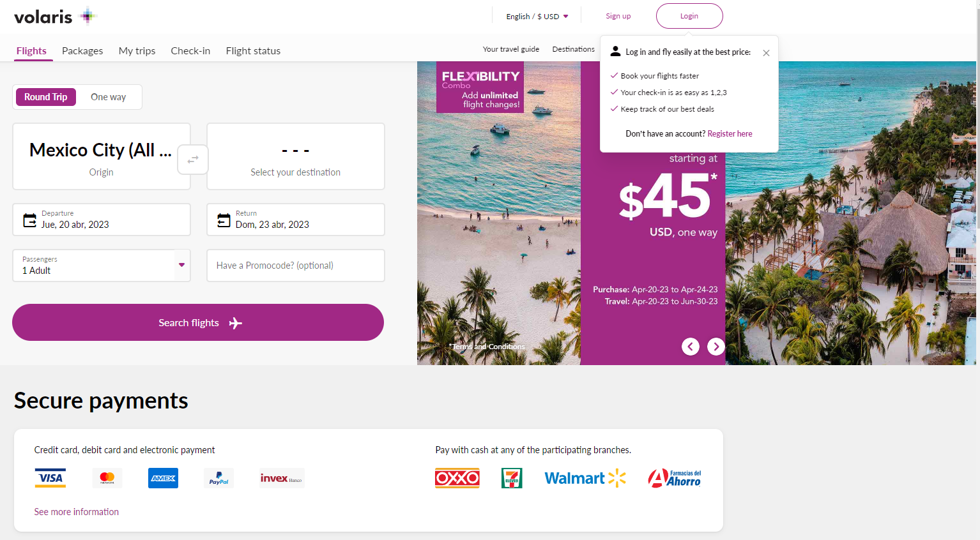This screenshot has height=540, width=980.
Task: Click the Departure calendar icon
Action: (x=30, y=220)
